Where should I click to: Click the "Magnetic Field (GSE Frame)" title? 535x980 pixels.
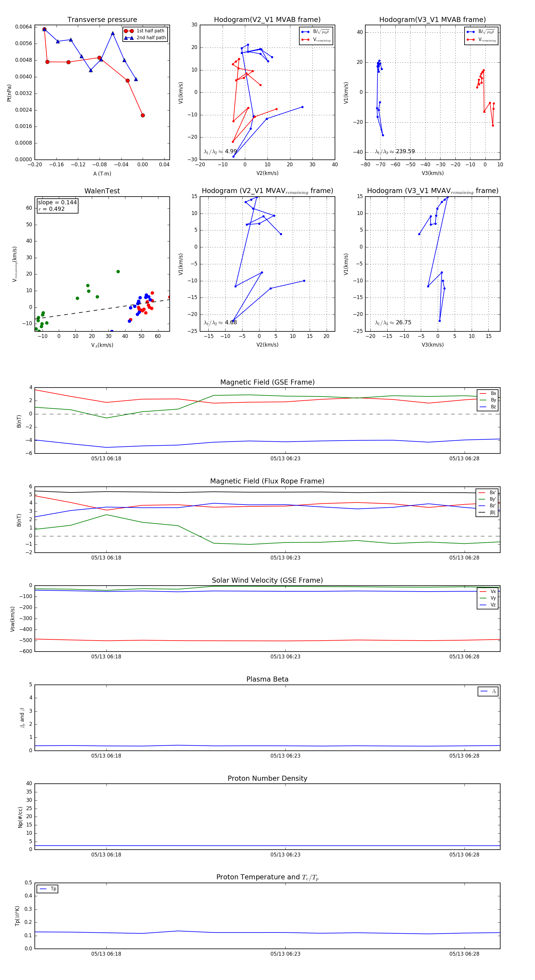point(267,382)
